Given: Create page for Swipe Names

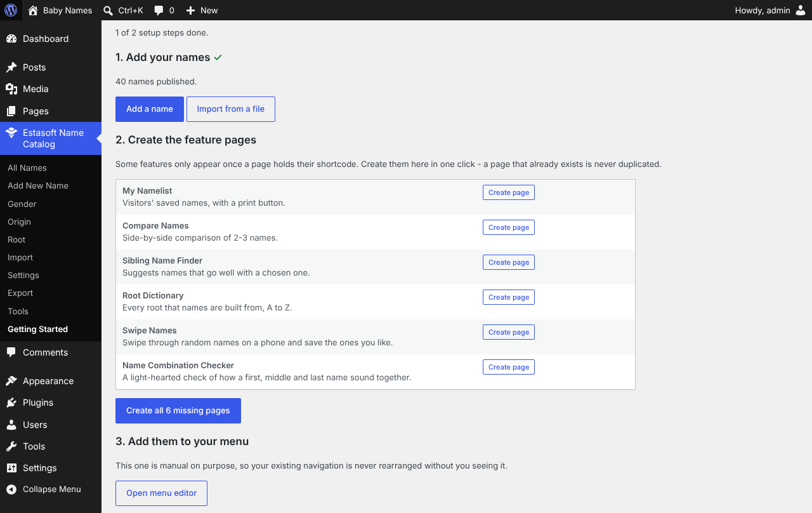Looking at the screenshot, I should 509,332.
